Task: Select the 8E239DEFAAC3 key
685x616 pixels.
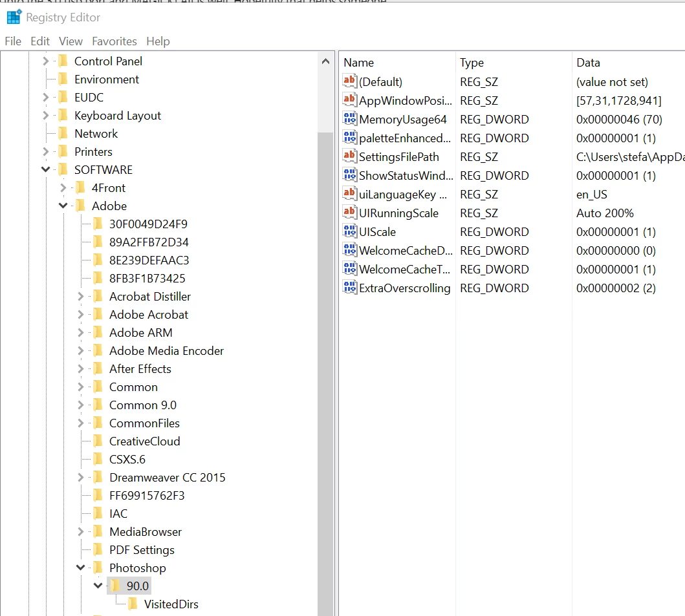Action: point(149,260)
